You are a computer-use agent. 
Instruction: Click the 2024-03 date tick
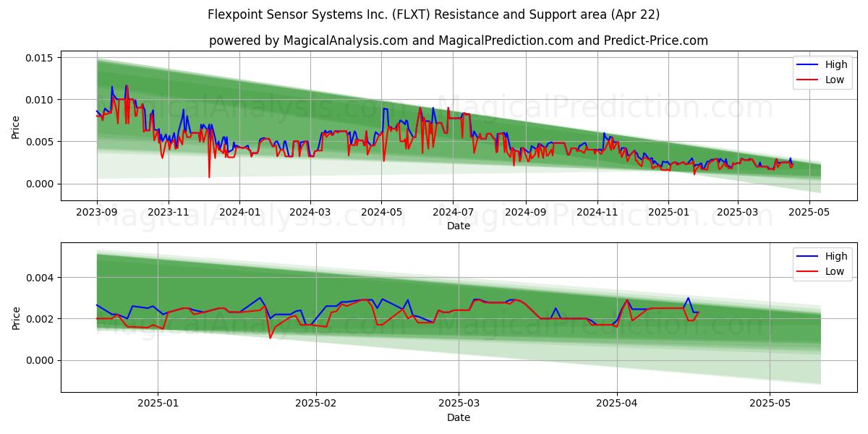point(310,211)
